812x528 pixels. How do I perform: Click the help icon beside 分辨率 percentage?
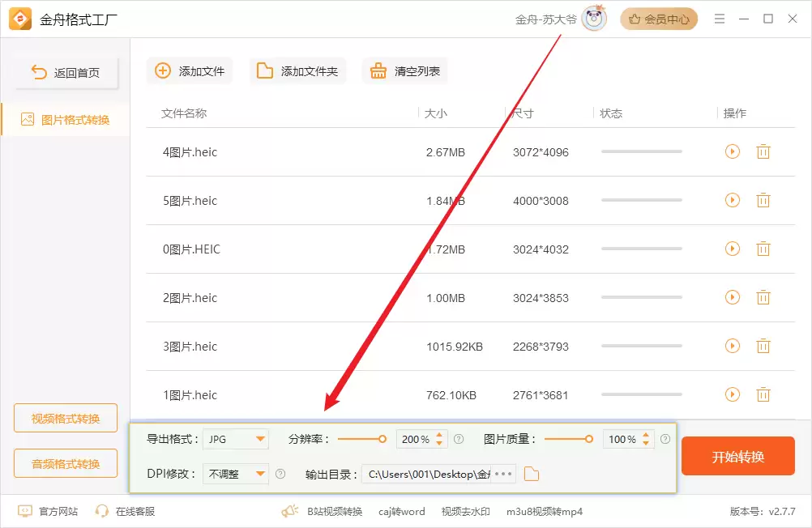click(x=459, y=439)
